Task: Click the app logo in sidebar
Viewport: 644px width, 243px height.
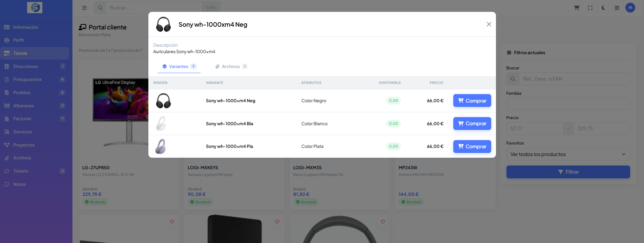Action: 35,7
